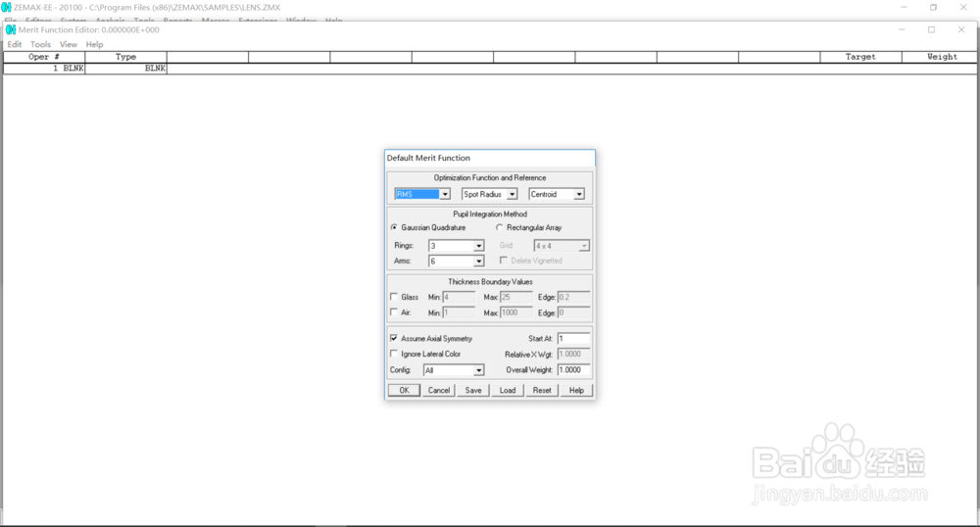This screenshot has height=527, width=980.
Task: Click the Help button in dialog
Action: click(x=576, y=390)
